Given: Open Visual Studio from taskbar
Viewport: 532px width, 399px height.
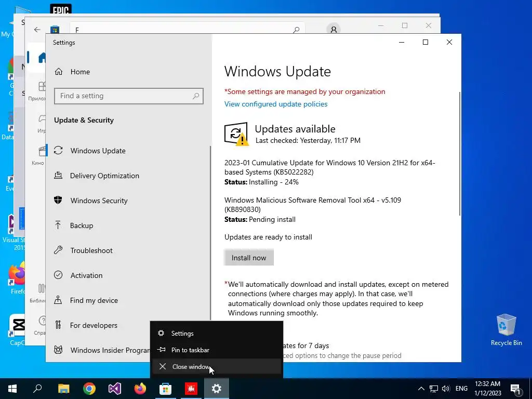Looking at the screenshot, I should 115,389.
